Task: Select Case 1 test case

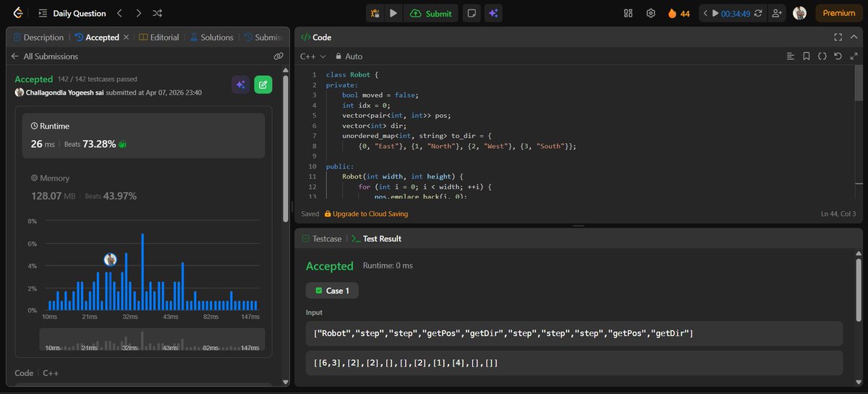Action: point(332,290)
